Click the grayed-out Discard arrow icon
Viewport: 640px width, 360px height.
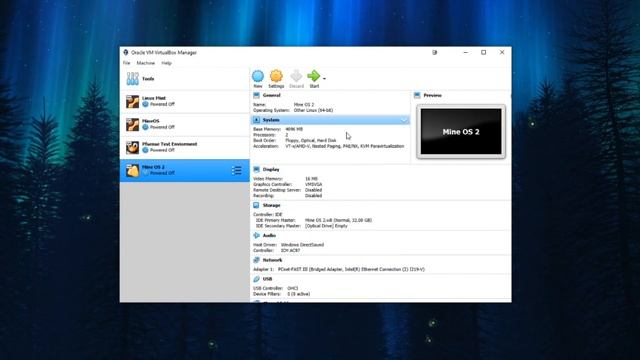click(x=296, y=76)
